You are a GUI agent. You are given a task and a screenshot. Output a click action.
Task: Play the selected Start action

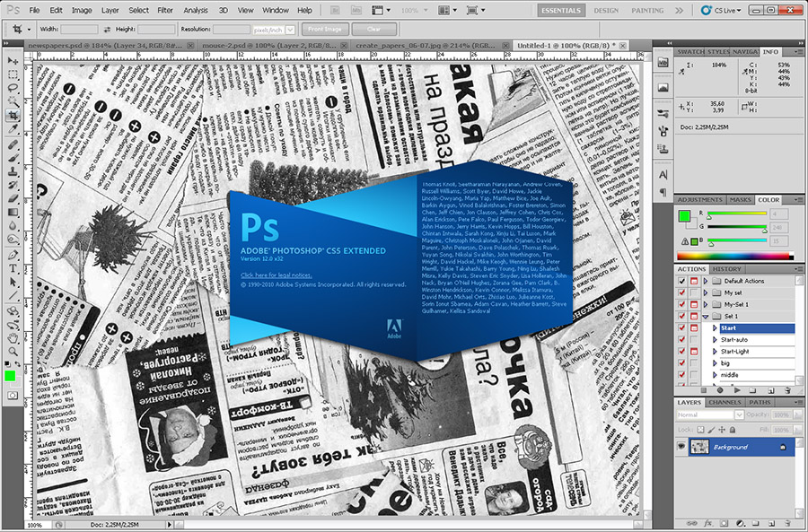737,389
